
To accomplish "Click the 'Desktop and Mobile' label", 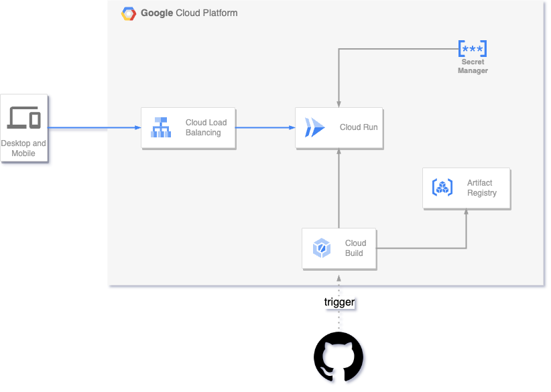I will click(23, 148).
